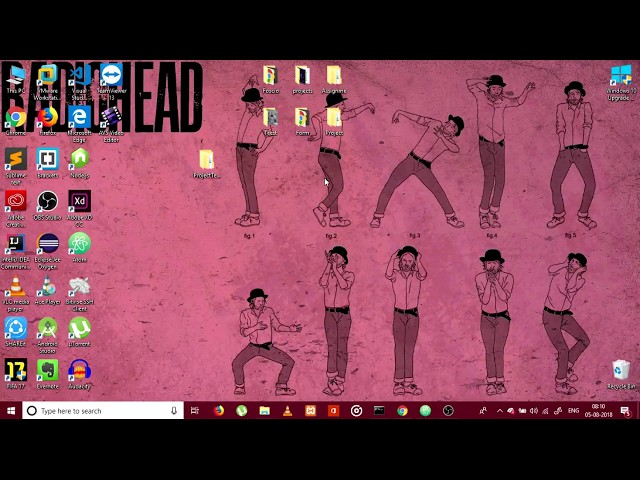Select the Form folder icon
Screen dimensions: 640x480
(302, 121)
